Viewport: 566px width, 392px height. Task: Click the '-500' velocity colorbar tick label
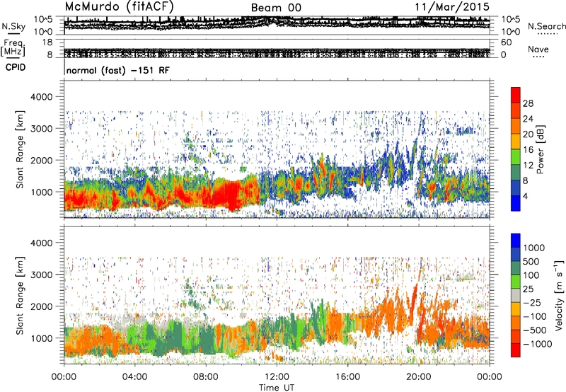pos(535,330)
